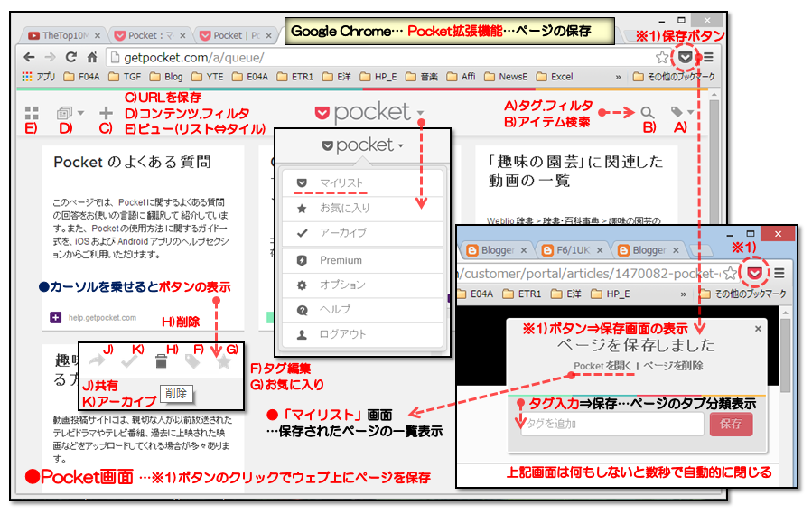
Task: Click bookmark star in second window address bar
Action: coord(730,273)
